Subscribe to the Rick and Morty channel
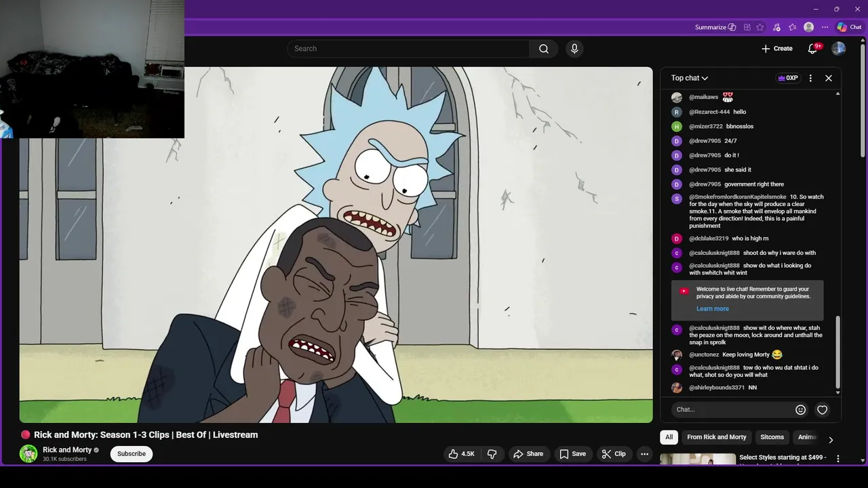 [132, 453]
